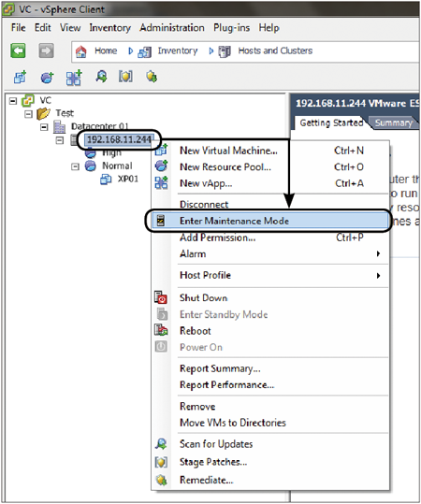This screenshot has height=504, width=421.
Task: Select the Datacenter 01 tree label
Action: click(x=100, y=126)
